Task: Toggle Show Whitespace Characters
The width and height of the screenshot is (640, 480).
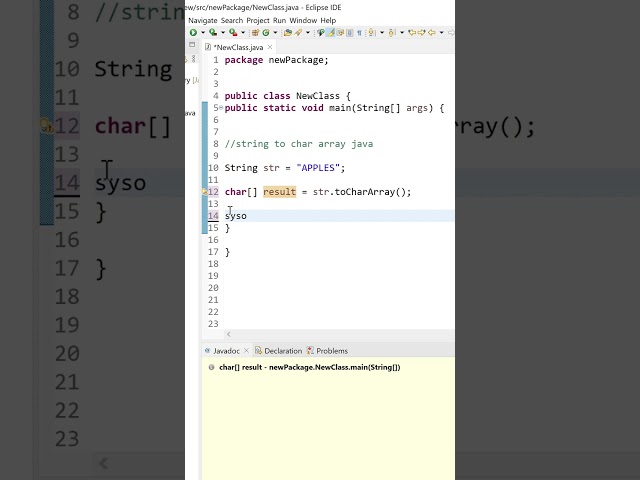Action: [x=359, y=33]
